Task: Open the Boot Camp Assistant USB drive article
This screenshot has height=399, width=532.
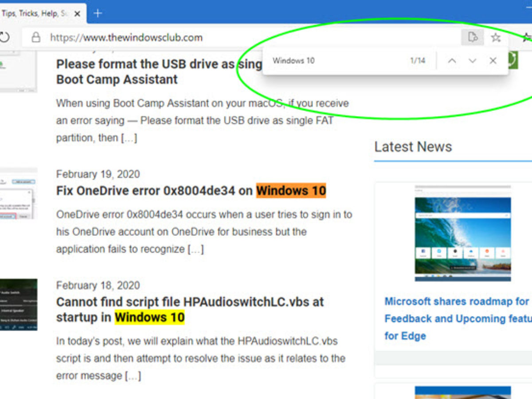Action: [x=159, y=72]
